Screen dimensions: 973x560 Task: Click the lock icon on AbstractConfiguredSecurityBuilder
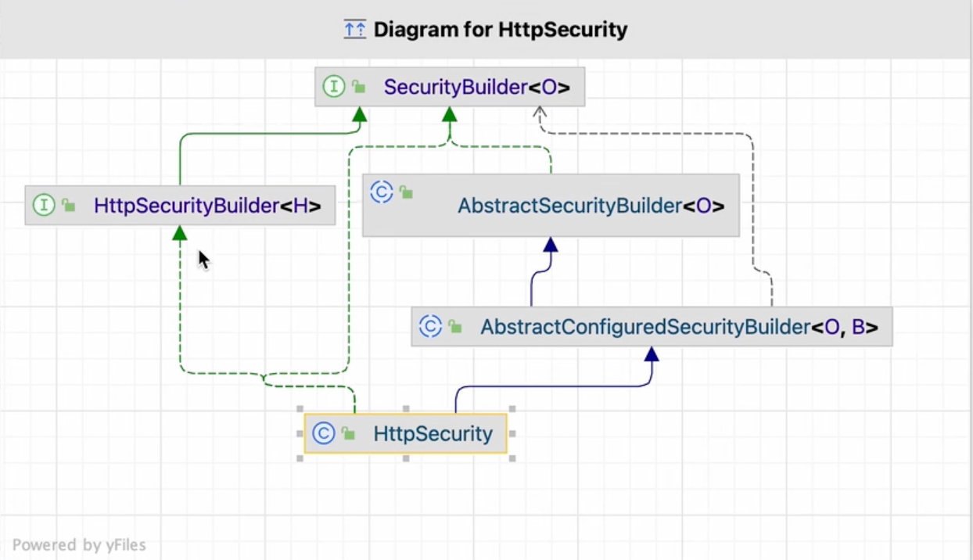pos(454,327)
